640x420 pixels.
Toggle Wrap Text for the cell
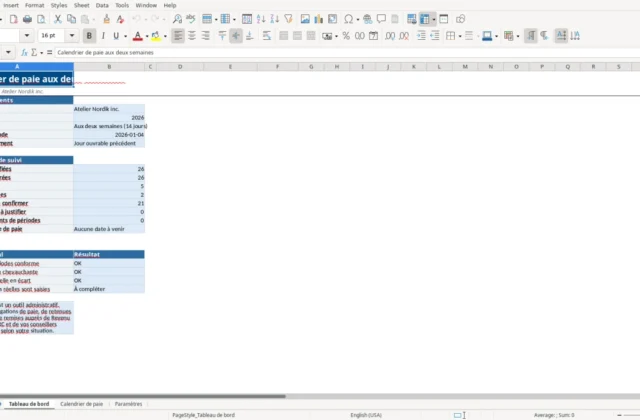(267, 36)
